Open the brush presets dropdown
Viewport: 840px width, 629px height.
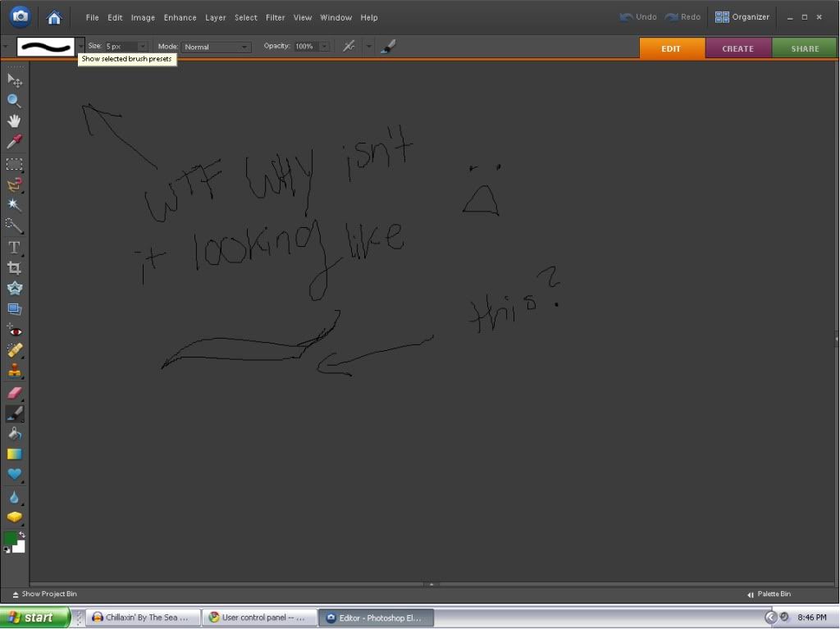(80, 47)
